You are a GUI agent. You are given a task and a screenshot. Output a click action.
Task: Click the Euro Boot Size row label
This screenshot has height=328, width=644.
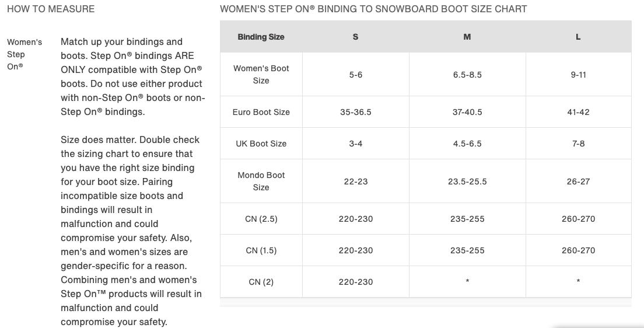pyautogui.click(x=261, y=112)
